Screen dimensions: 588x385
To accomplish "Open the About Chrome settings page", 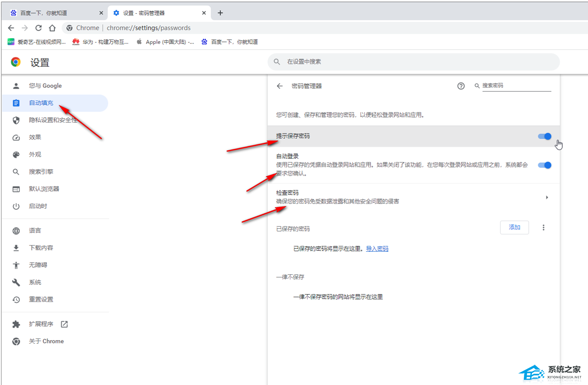I will pyautogui.click(x=46, y=342).
